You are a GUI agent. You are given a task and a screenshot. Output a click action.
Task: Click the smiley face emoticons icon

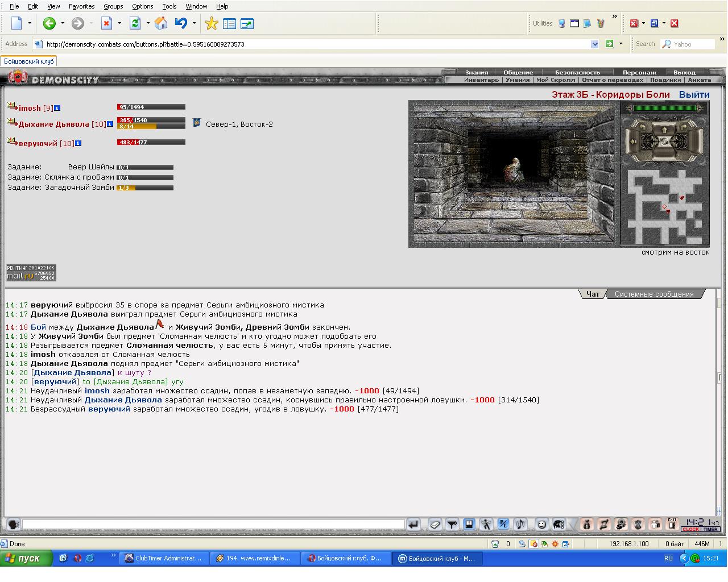(542, 524)
